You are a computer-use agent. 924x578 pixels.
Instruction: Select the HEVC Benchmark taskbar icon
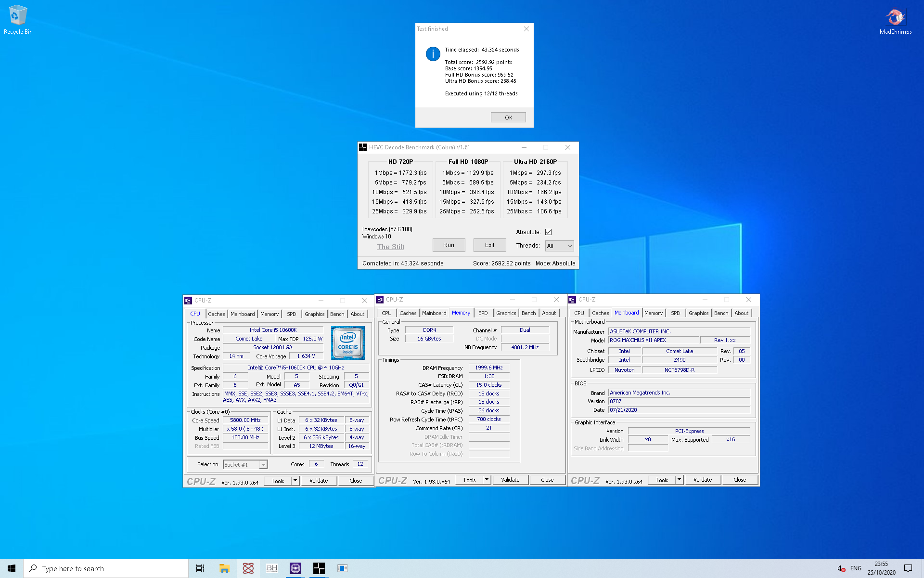(x=319, y=568)
